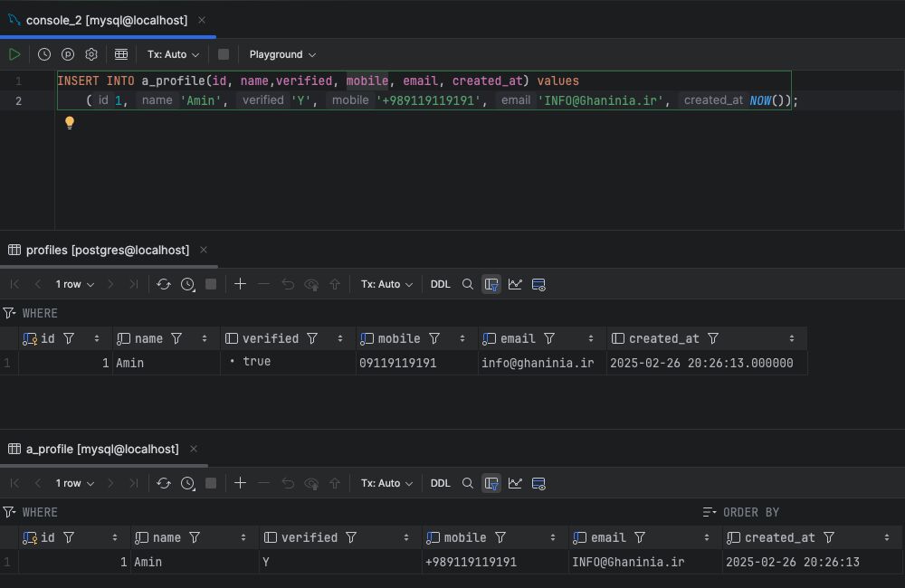Toggle the filter rows icon in profiles toolbar
The image size is (905, 588).
click(491, 284)
